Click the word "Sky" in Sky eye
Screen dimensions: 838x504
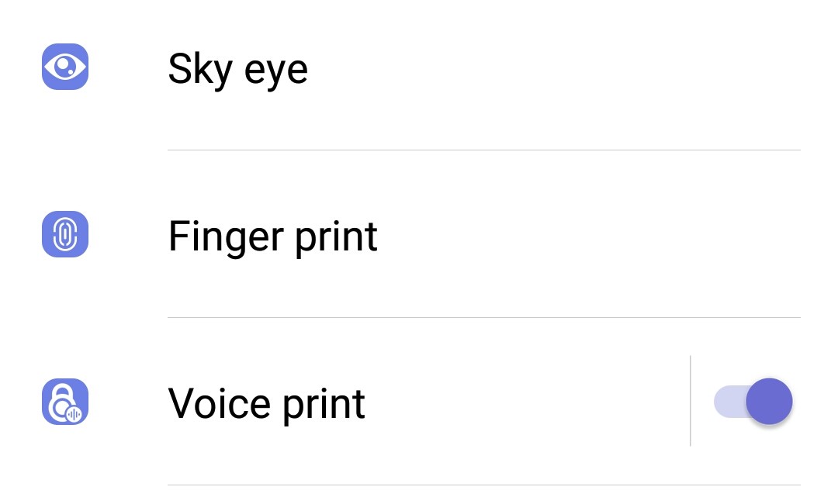coord(200,69)
